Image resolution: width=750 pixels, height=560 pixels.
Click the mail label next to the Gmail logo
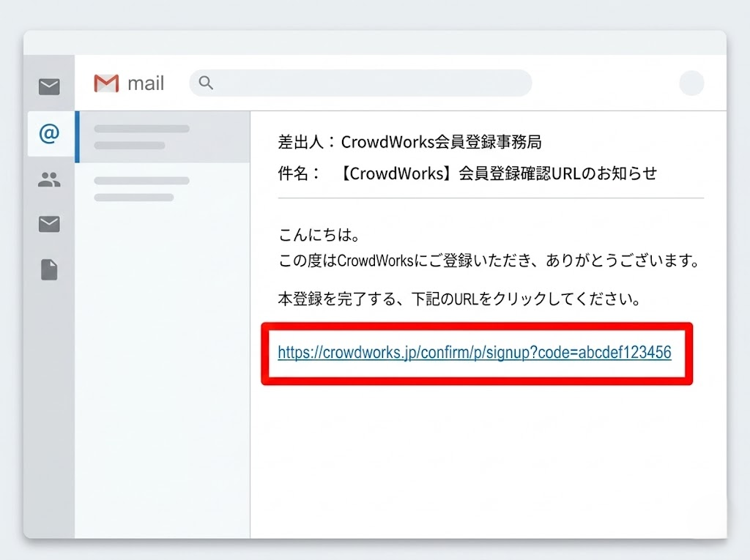tap(144, 82)
